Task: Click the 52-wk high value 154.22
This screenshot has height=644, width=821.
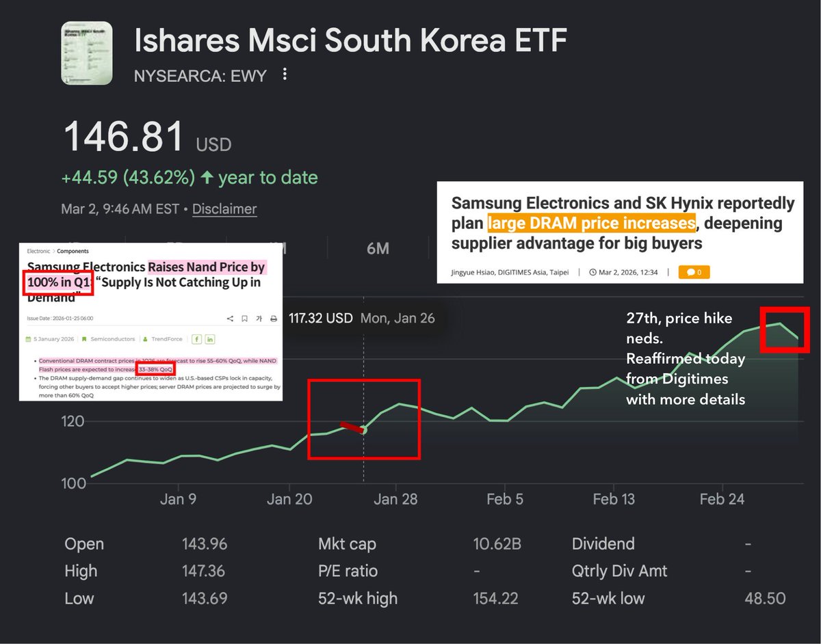Action: [497, 599]
